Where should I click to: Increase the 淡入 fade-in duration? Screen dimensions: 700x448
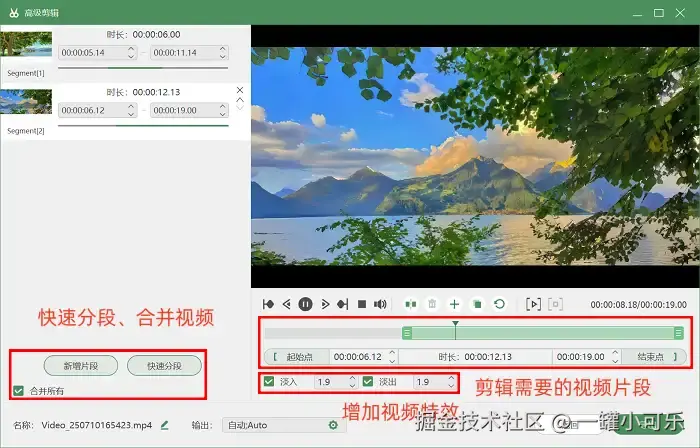[352, 378]
